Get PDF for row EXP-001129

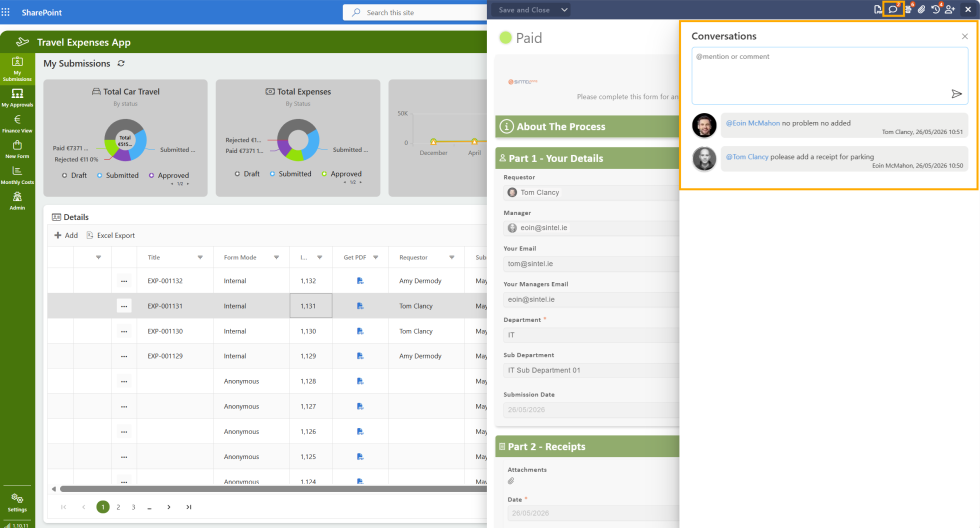(x=360, y=356)
